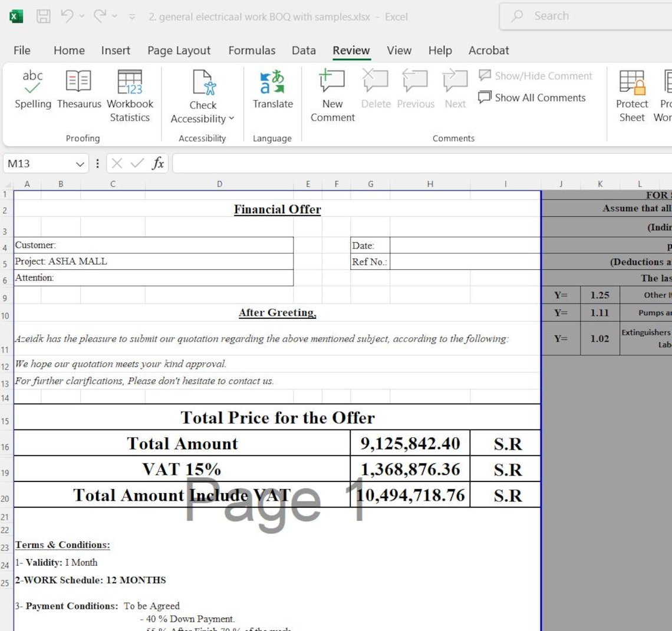The height and width of the screenshot is (631, 672).
Task: Select column K header
Action: click(x=600, y=184)
